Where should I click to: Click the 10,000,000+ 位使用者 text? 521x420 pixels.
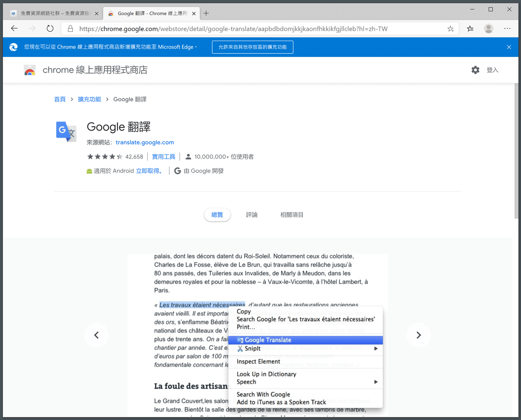click(224, 157)
